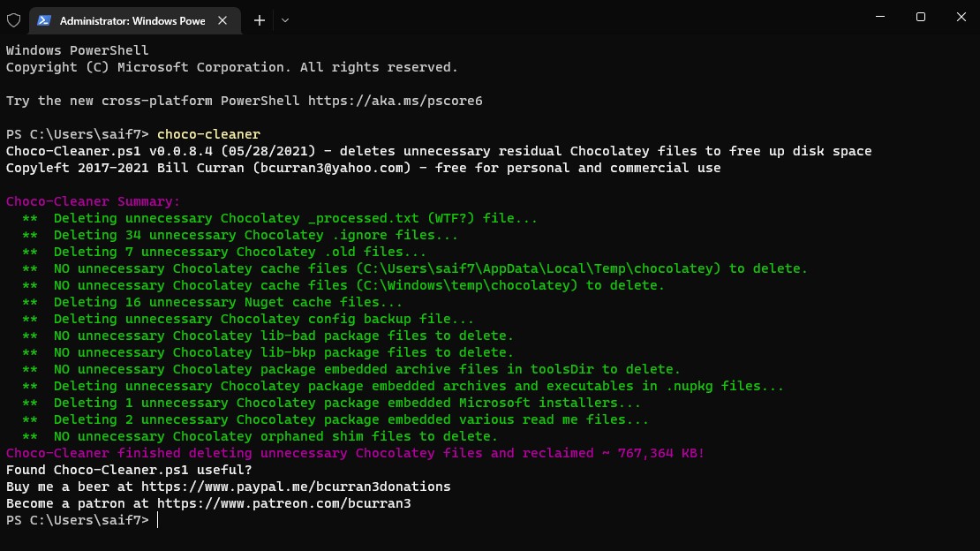This screenshot has width=980, height=551.
Task: Select the Administrator: Windows PowerShell tab
Action: click(x=132, y=19)
